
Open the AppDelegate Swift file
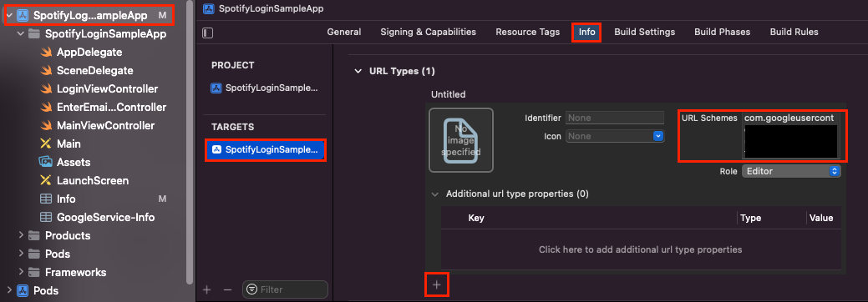coord(89,52)
